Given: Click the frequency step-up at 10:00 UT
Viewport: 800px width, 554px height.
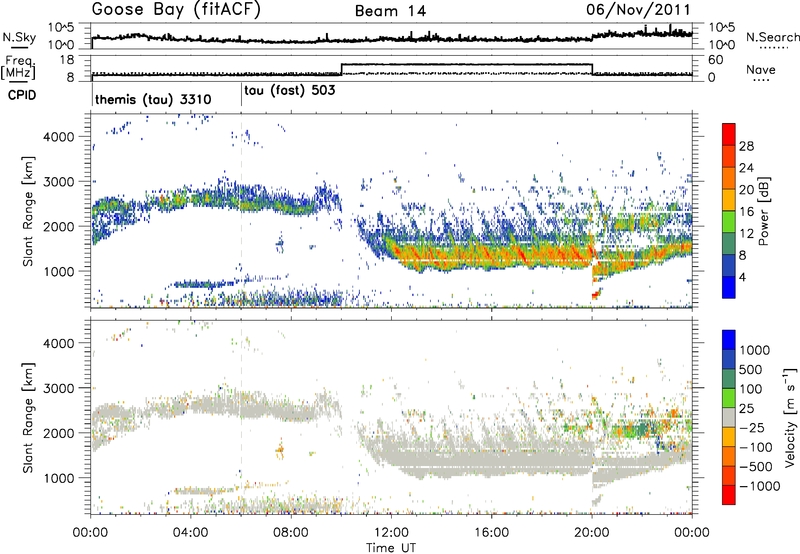Looking at the screenshot, I should click(x=341, y=69).
